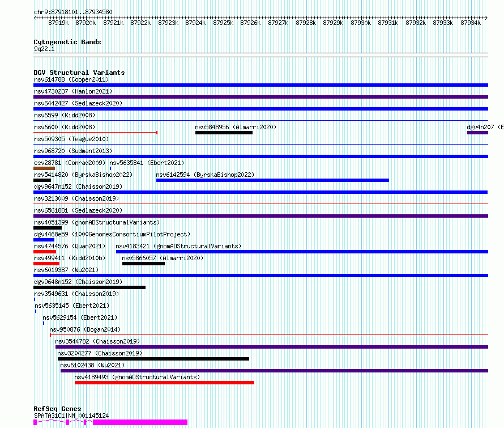The height and width of the screenshot is (428, 504).
Task: Click the 87919k ruler tick label
Action: 58,23
